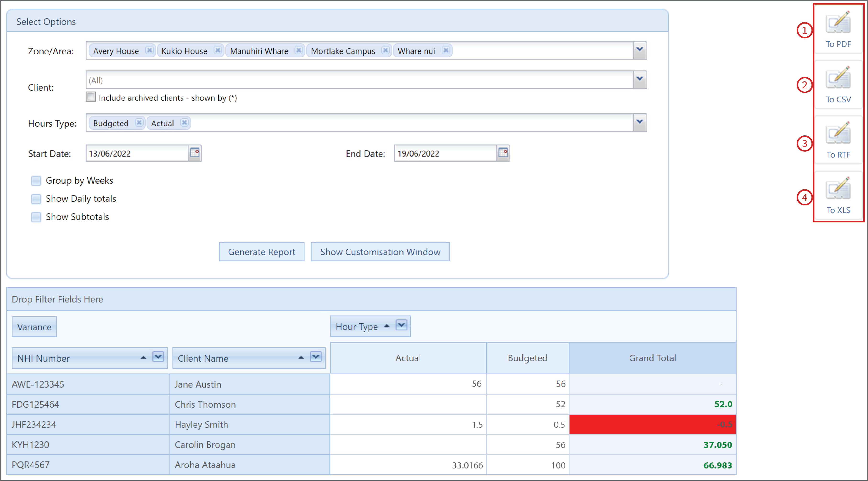Remove Manuhiri Whare zone tag
Viewport: 868px width, 481px height.
coord(299,50)
